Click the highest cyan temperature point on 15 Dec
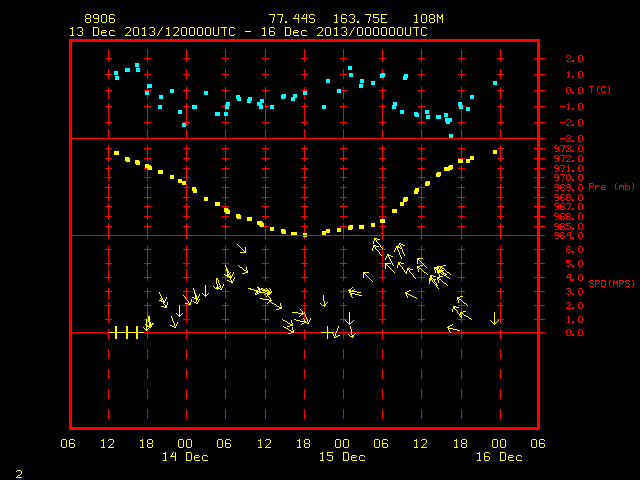 coord(350,68)
